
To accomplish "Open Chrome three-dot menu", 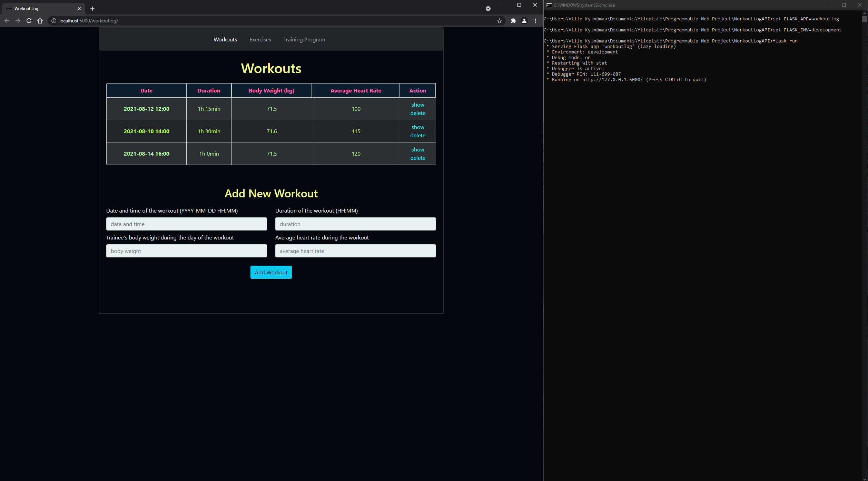I will coord(535,21).
